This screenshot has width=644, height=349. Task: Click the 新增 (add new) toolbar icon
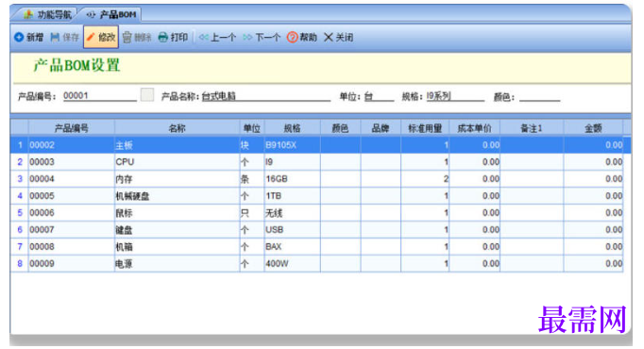[19, 38]
